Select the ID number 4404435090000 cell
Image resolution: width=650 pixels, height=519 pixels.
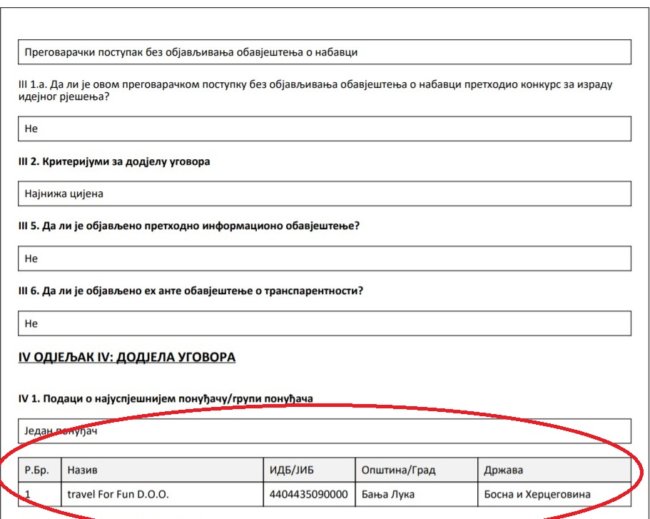pos(309,494)
